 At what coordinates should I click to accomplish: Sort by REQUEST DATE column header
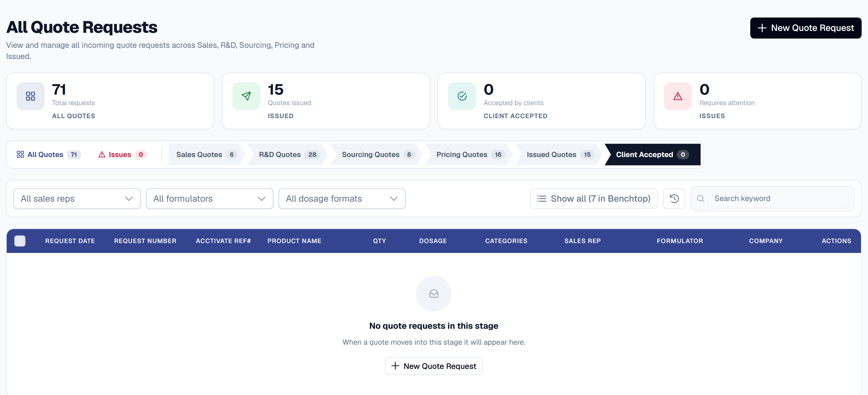70,241
